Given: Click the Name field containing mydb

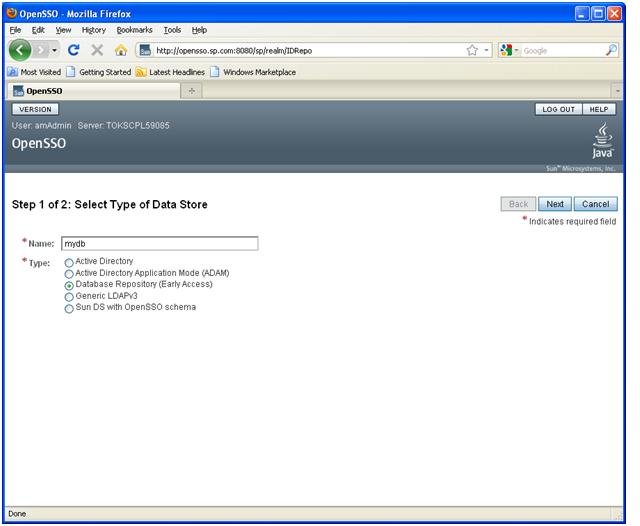Looking at the screenshot, I should 160,244.
